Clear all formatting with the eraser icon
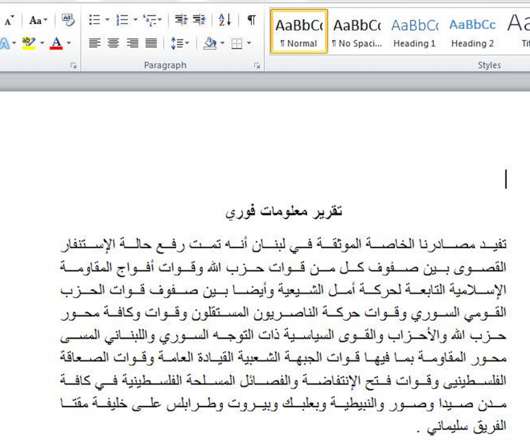 pyautogui.click(x=68, y=20)
